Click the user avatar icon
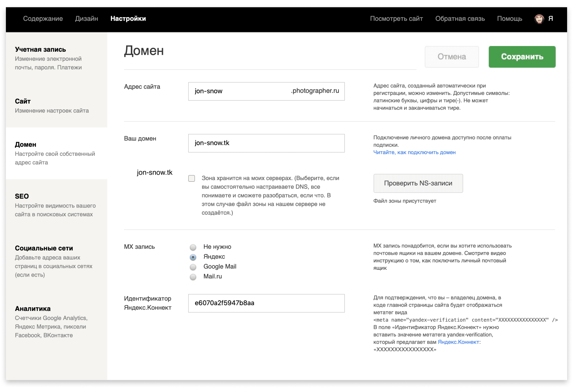 coord(539,19)
